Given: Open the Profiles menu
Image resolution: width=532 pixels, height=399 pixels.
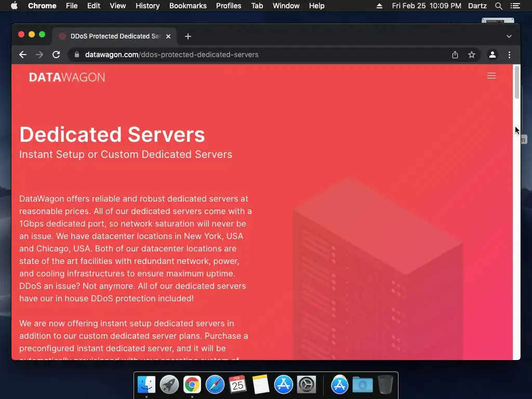Looking at the screenshot, I should (x=229, y=6).
